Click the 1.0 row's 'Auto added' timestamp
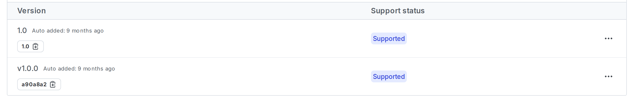Viewport: 644px width, 108px height. click(x=67, y=31)
